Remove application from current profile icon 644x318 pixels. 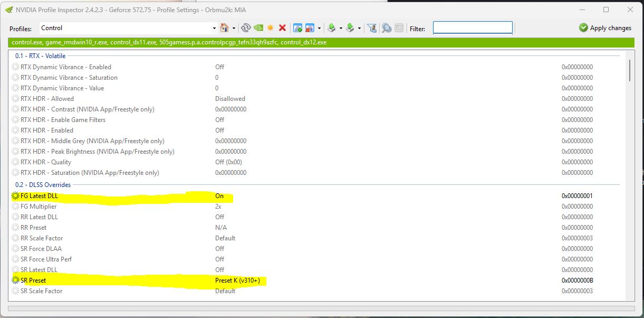[310, 28]
